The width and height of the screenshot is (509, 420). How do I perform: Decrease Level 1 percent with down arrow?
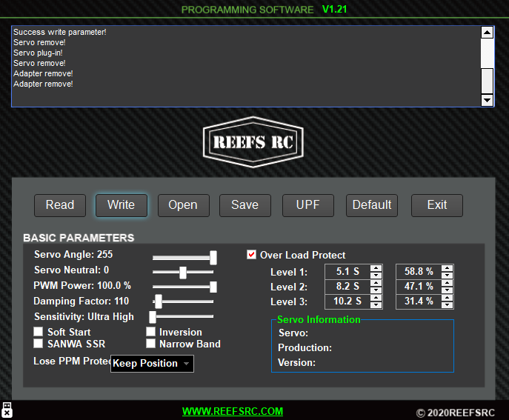pyautogui.click(x=447, y=276)
